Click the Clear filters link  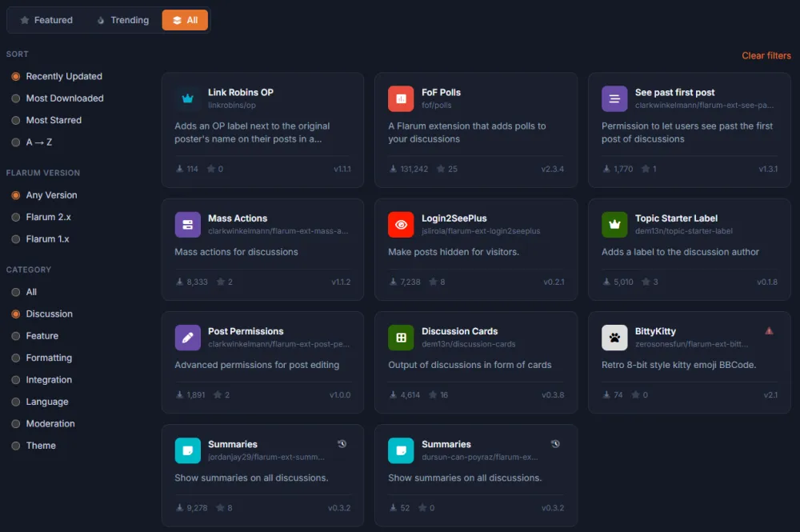766,55
